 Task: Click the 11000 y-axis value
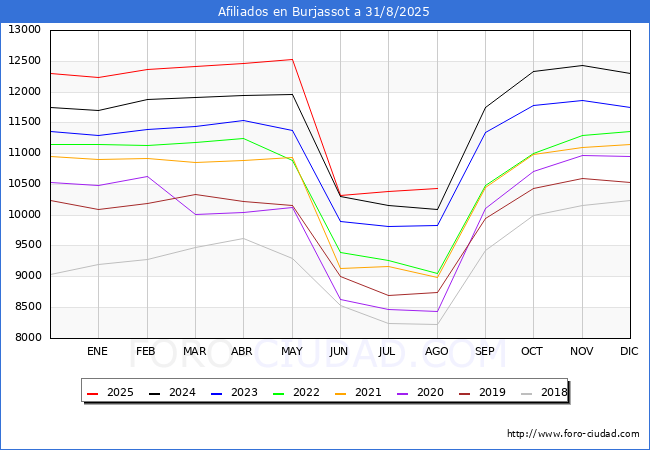coord(24,152)
